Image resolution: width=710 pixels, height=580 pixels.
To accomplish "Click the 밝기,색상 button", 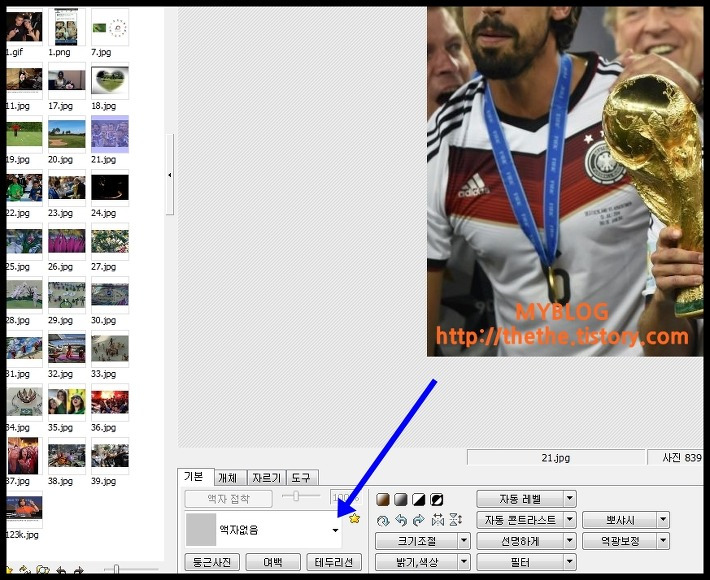I will point(417,562).
